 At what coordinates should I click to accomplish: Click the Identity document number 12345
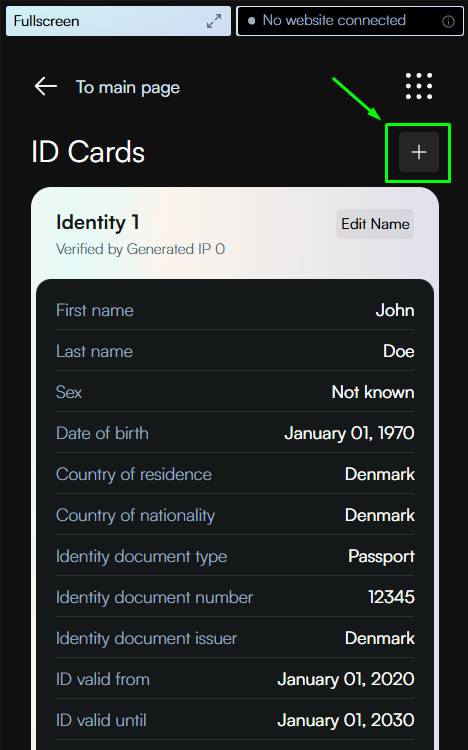click(x=391, y=597)
